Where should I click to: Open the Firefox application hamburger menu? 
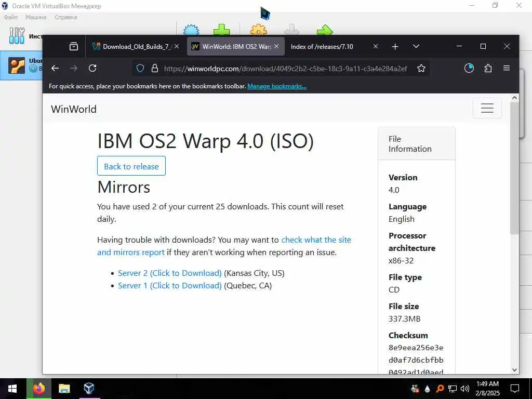(x=507, y=68)
